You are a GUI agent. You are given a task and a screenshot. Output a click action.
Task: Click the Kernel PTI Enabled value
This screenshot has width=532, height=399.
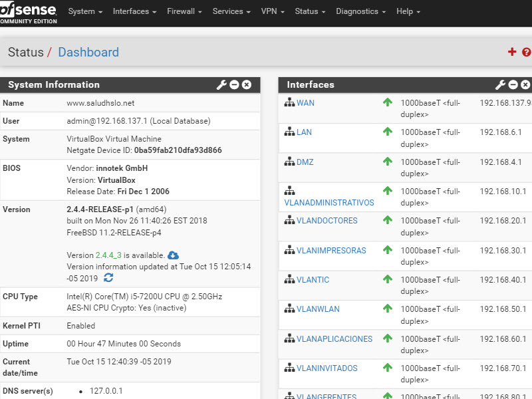[80, 325]
